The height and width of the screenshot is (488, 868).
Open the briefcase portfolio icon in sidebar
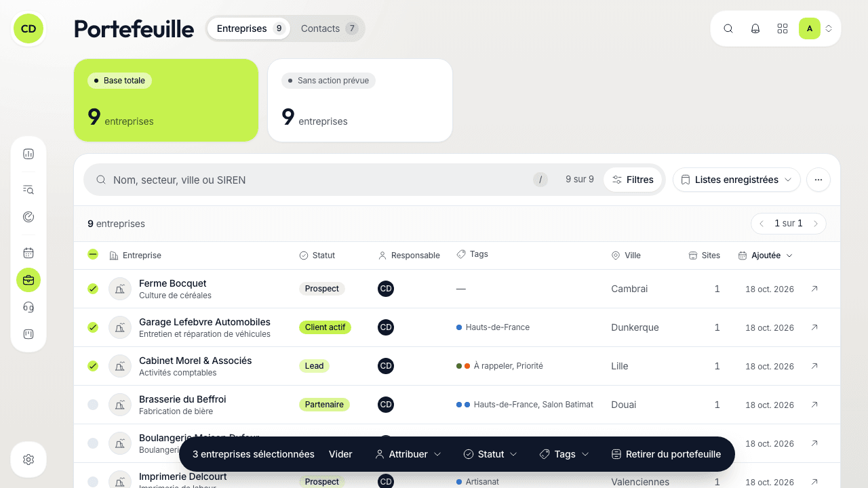pyautogui.click(x=28, y=280)
